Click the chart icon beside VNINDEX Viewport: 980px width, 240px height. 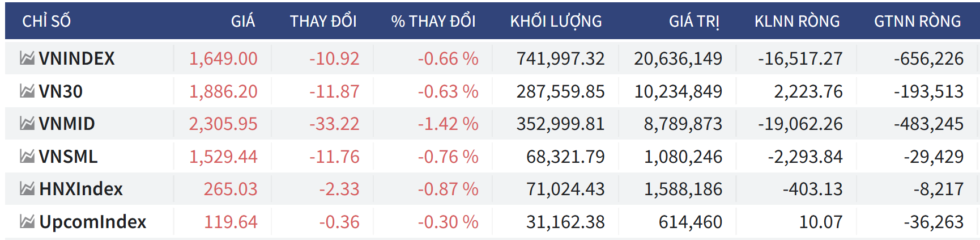[x=27, y=58]
